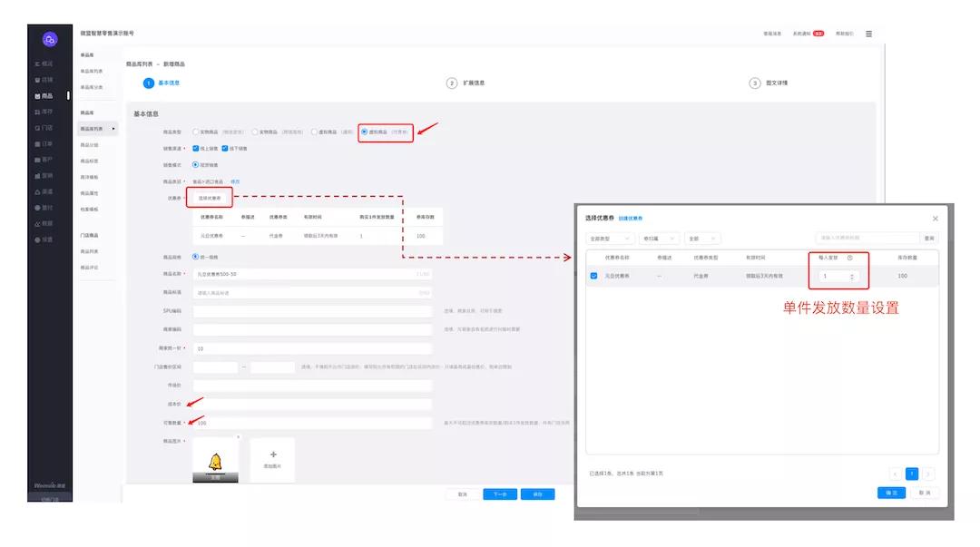Viewport: 980px width, 547px height.
Task: Click the 创建优惠券 link in dialog header
Action: pos(631,219)
